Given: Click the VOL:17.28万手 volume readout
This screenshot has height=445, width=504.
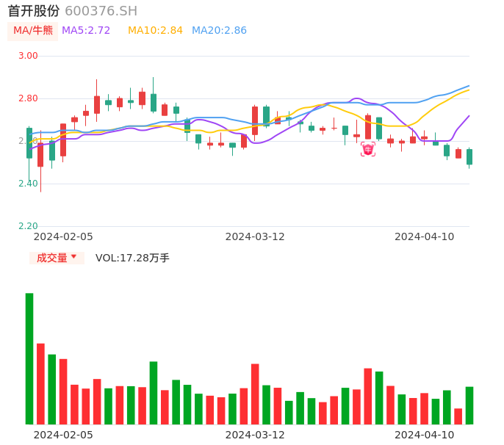Looking at the screenshot, I should (x=132, y=258).
